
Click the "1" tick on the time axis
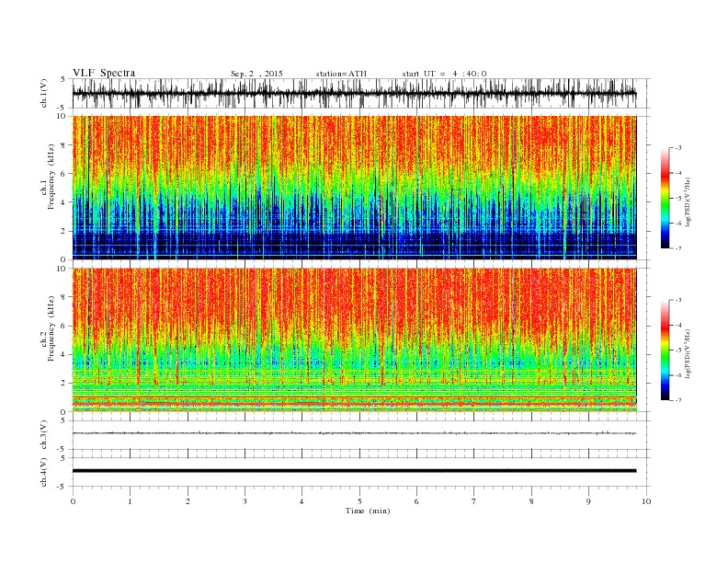(x=130, y=501)
